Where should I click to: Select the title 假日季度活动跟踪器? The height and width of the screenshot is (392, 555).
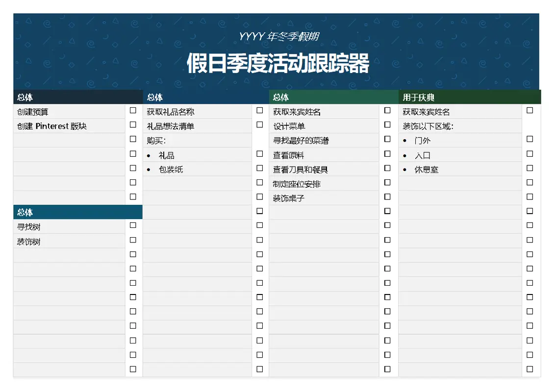point(278,63)
